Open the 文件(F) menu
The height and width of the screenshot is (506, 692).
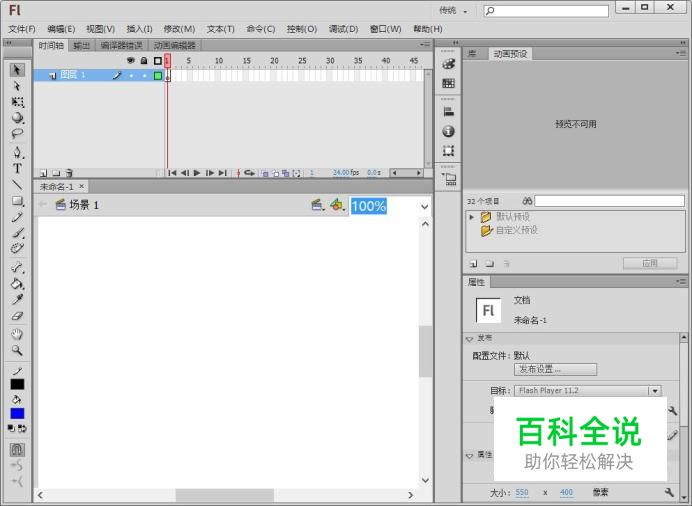tap(22, 29)
